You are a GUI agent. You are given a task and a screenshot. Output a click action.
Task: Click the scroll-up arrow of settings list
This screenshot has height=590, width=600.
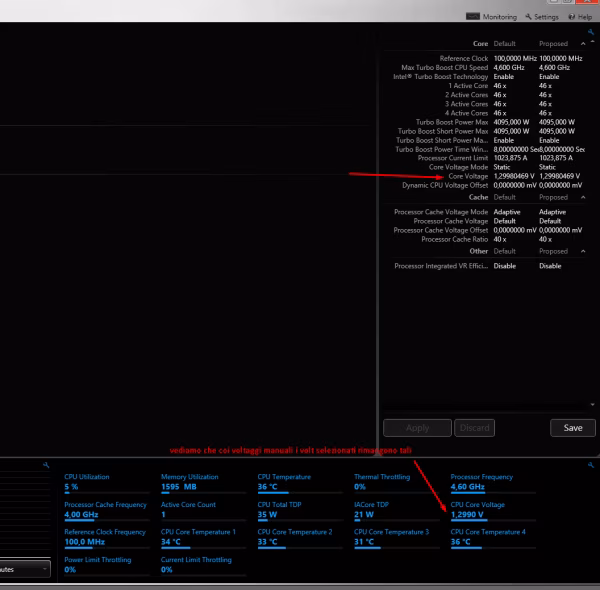click(x=592, y=41)
